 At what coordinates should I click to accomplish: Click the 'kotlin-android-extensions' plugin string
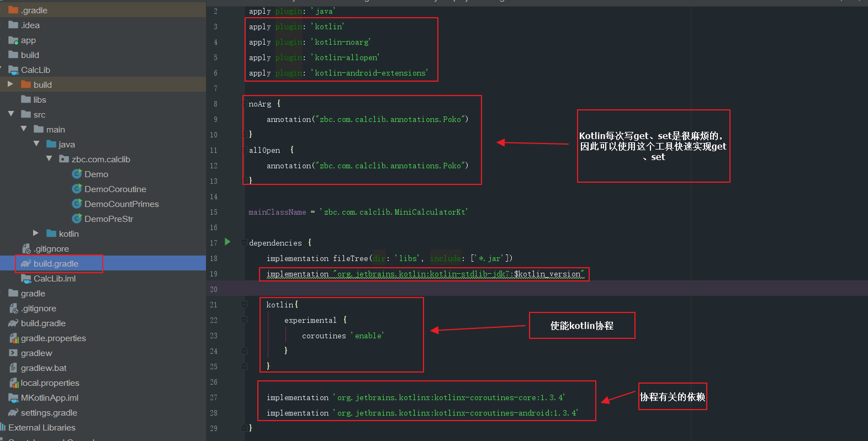coord(369,73)
